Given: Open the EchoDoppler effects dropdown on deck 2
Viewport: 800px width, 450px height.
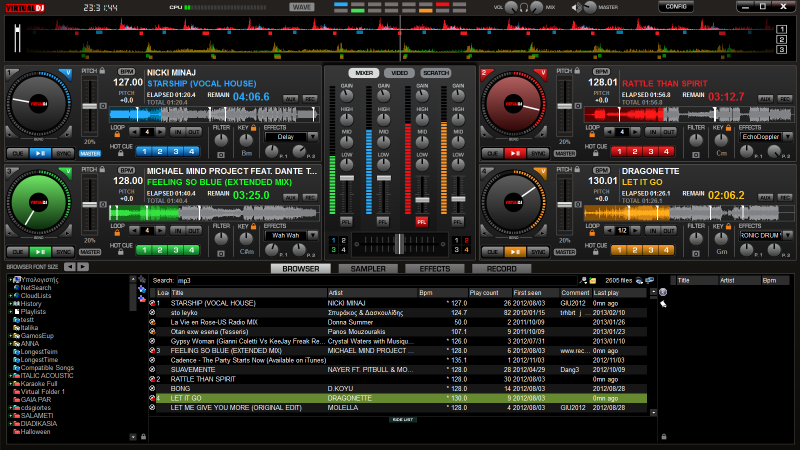Looking at the screenshot, I should [788, 137].
